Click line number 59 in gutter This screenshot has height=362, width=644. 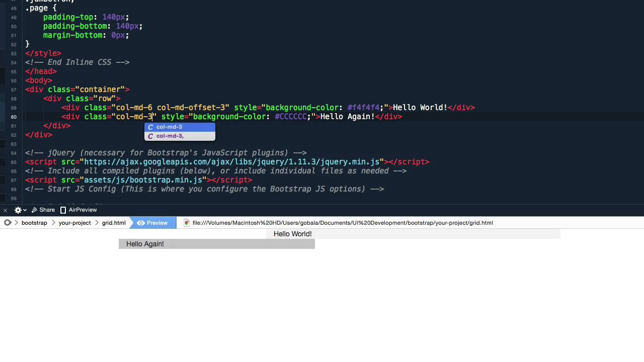[x=14, y=108]
